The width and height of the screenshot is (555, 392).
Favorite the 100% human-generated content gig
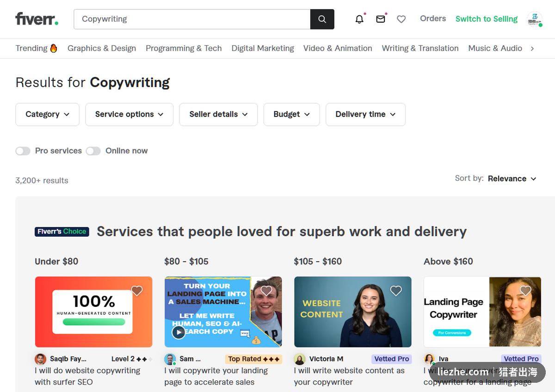pyautogui.click(x=137, y=291)
